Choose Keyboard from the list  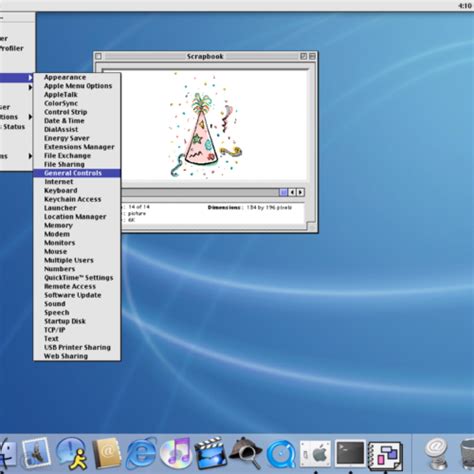(77, 190)
